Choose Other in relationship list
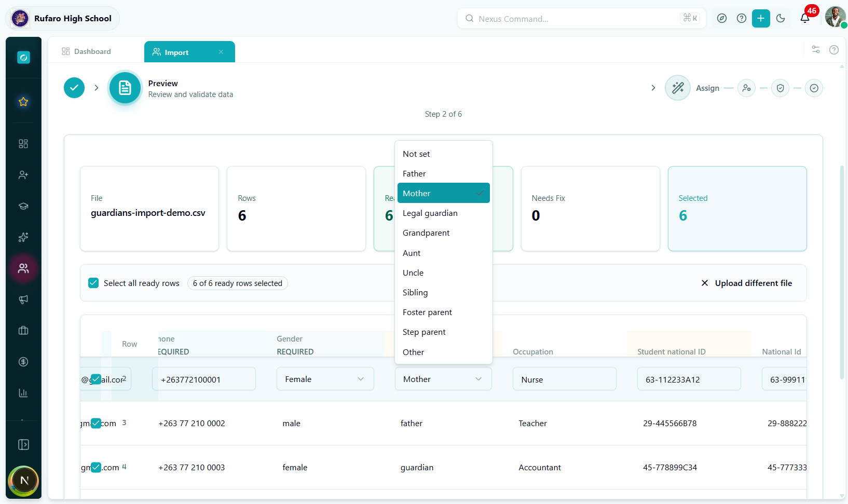The width and height of the screenshot is (848, 504). [444, 352]
